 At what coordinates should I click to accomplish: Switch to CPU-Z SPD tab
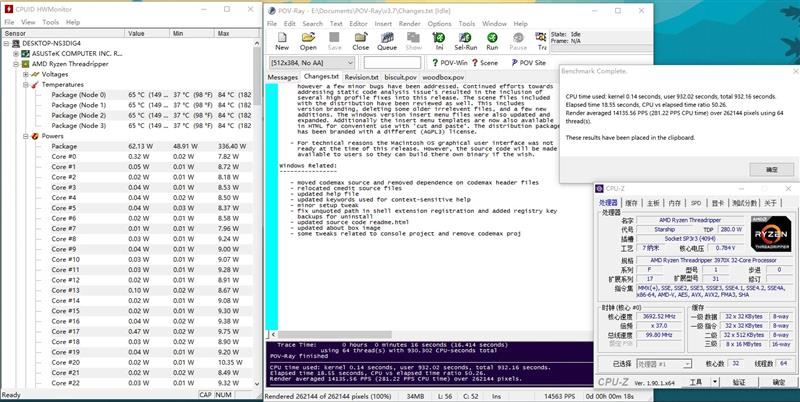(696, 203)
